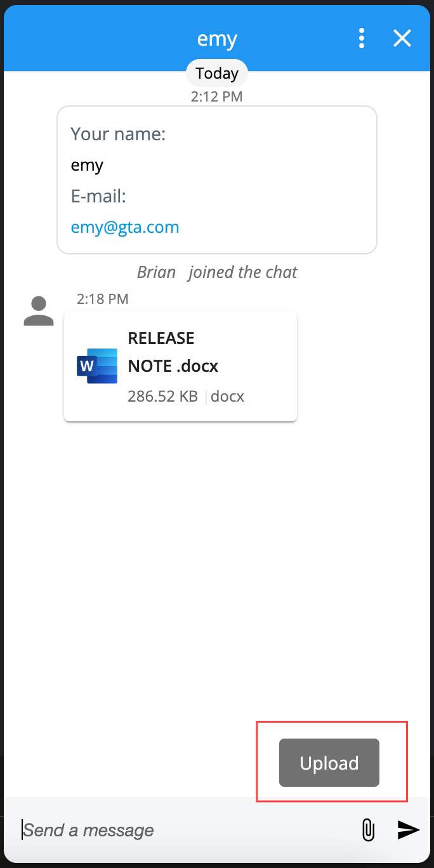Click the E-mail field label
Screen dimensions: 434x868
tap(98, 196)
